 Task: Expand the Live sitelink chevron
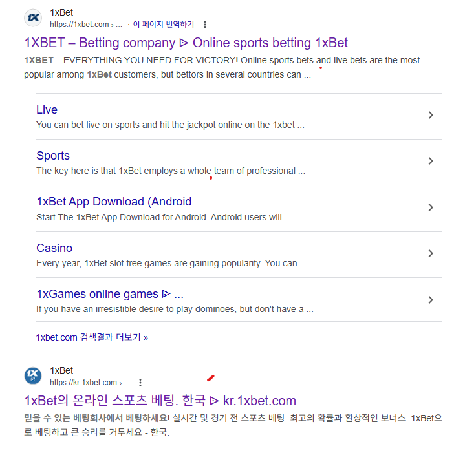[x=431, y=115]
